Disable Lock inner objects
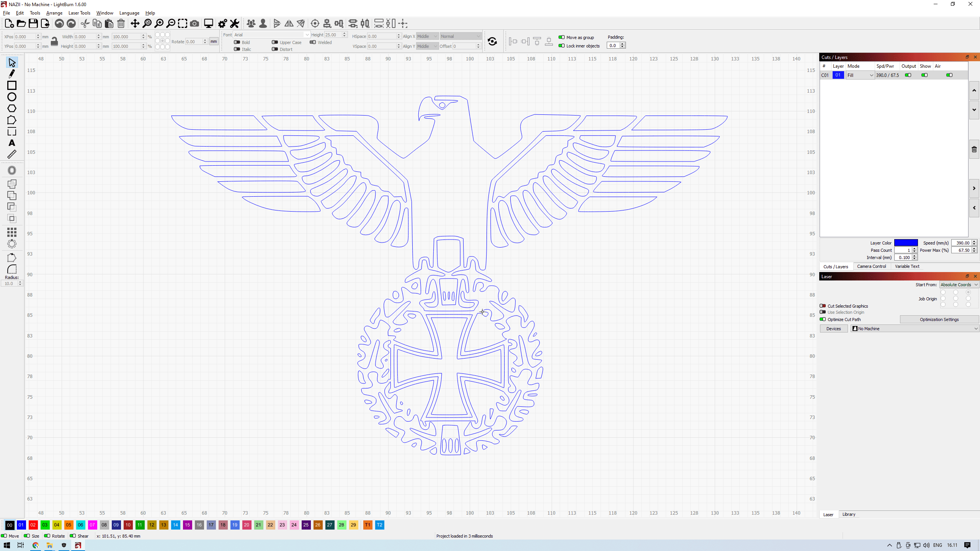Screen dimensions: 980x551 [562, 46]
